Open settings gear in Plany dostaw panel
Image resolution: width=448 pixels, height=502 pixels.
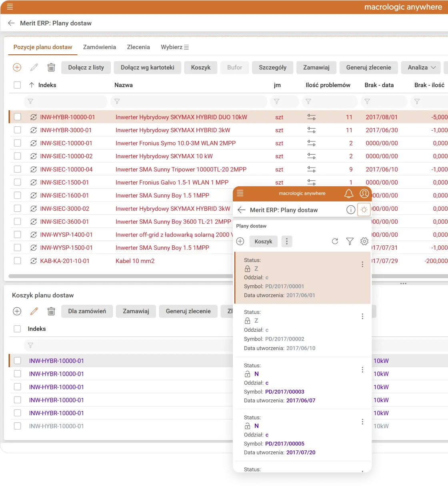click(364, 241)
